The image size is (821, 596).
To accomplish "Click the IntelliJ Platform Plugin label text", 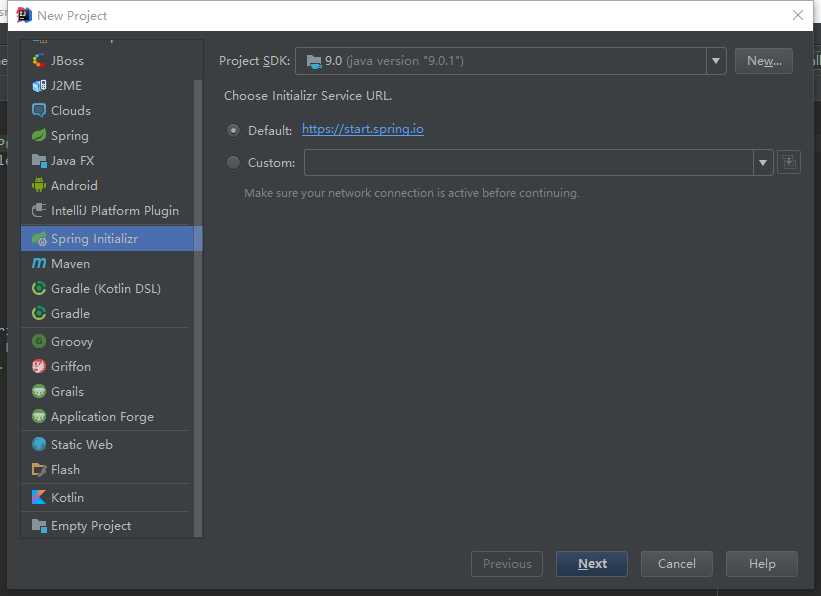I will 115,211.
